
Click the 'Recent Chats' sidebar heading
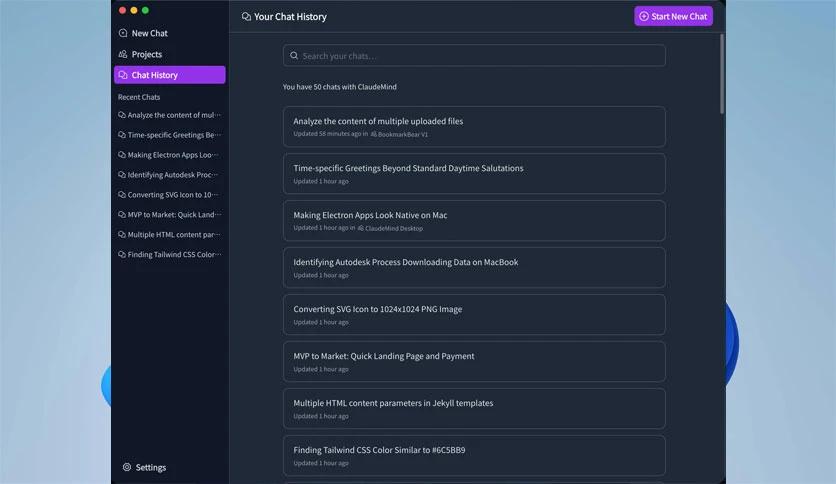139,97
